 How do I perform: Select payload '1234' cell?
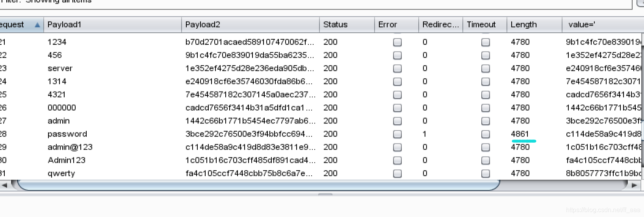pos(57,42)
